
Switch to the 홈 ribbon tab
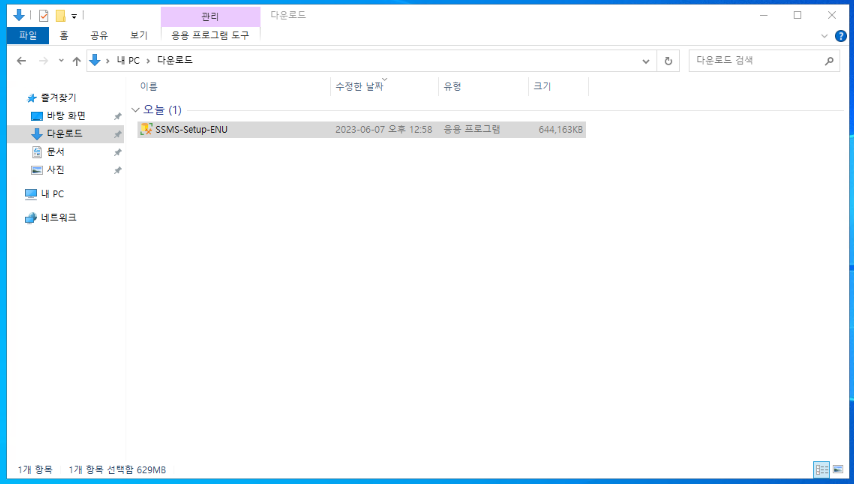coord(64,35)
